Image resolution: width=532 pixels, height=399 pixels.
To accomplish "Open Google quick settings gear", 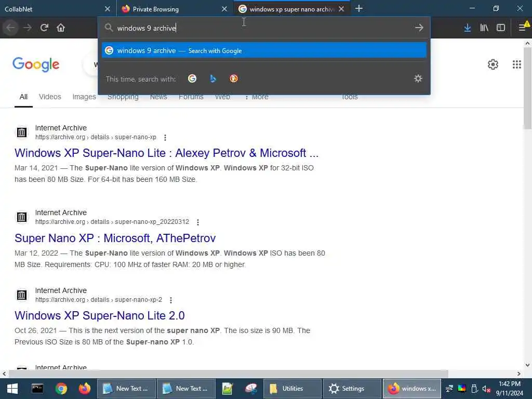I will click(x=493, y=64).
